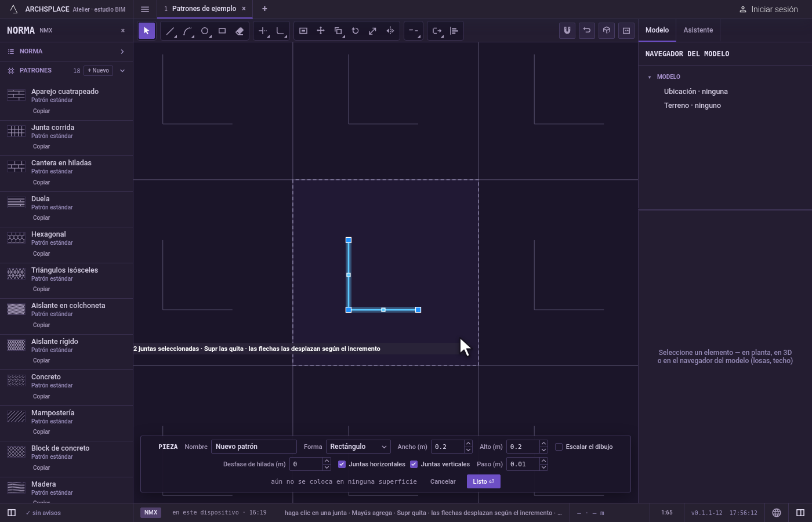
Task: Click the globe language icon in status bar
Action: [x=777, y=513]
